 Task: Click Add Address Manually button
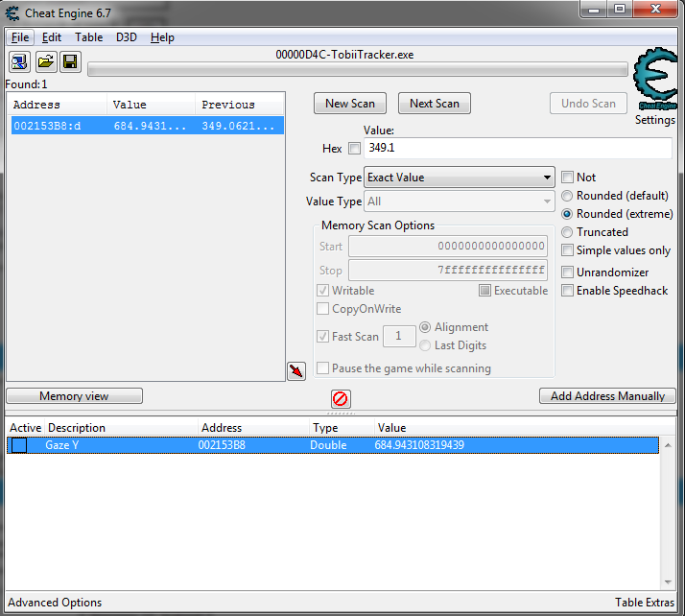point(607,396)
